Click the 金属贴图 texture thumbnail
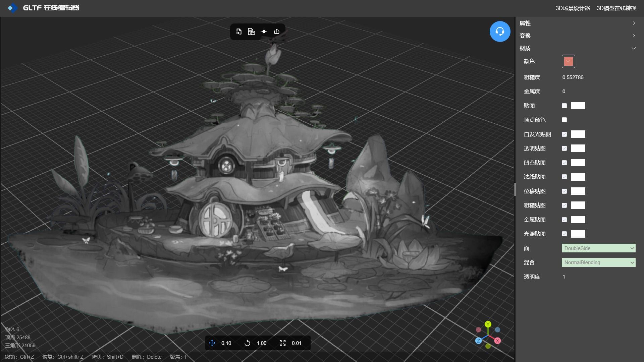Image resolution: width=644 pixels, height=362 pixels. point(578,220)
